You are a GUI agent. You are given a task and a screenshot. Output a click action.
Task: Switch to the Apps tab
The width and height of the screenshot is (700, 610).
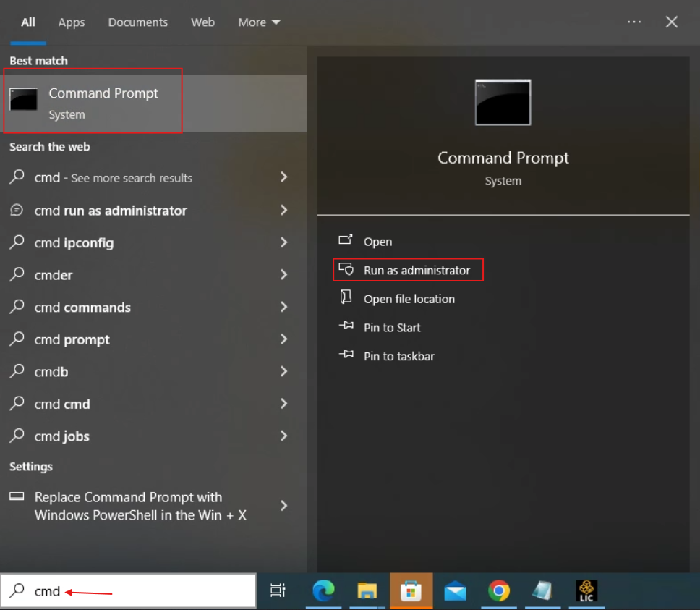[x=71, y=22]
